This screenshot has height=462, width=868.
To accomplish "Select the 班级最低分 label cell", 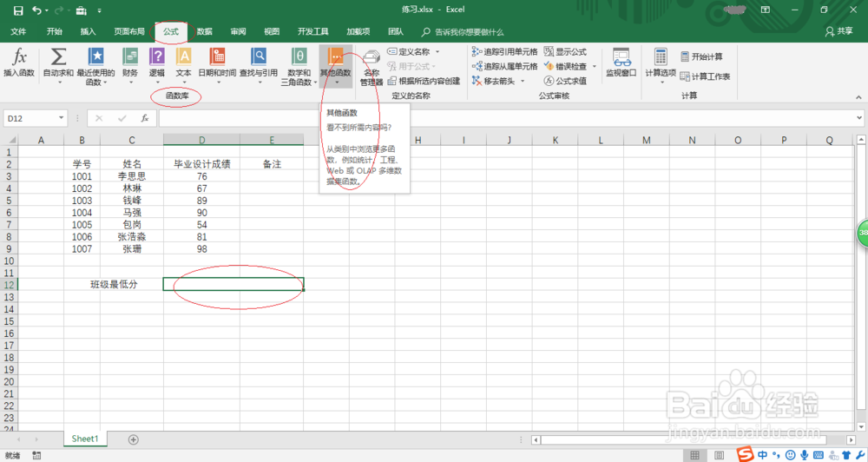I will 114,284.
